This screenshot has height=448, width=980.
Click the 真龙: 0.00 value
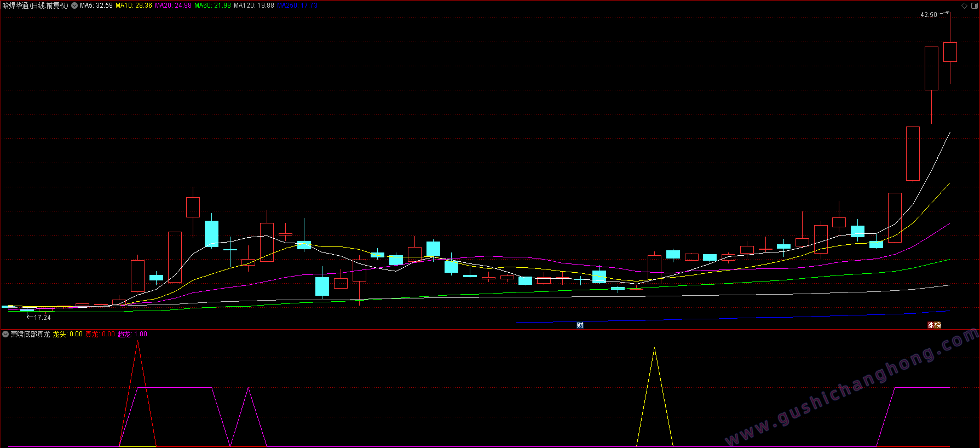(100, 334)
